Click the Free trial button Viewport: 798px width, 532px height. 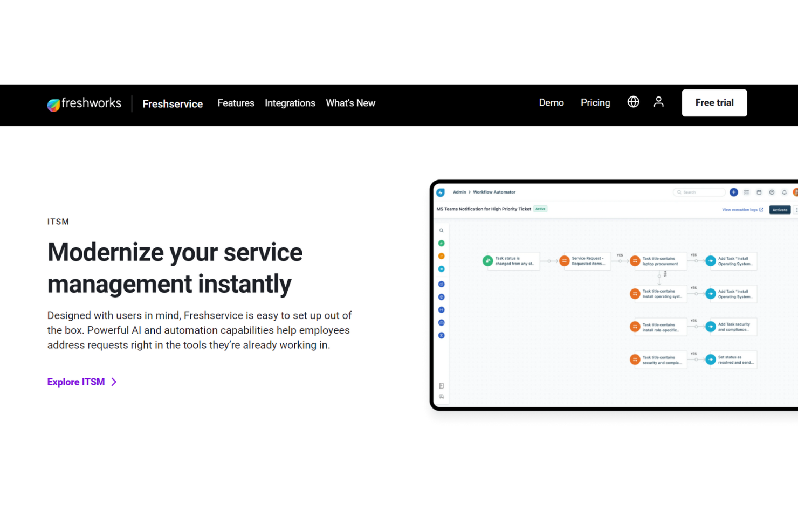(x=714, y=102)
